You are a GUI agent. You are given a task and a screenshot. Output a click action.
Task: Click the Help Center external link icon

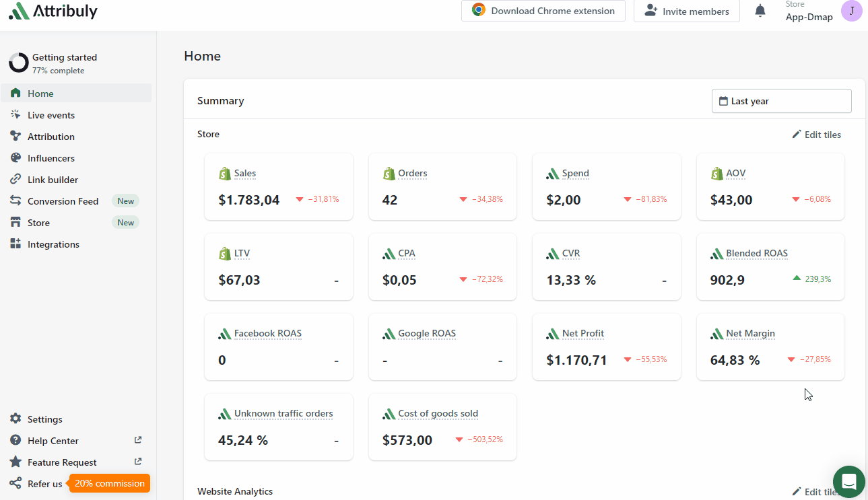tap(138, 440)
